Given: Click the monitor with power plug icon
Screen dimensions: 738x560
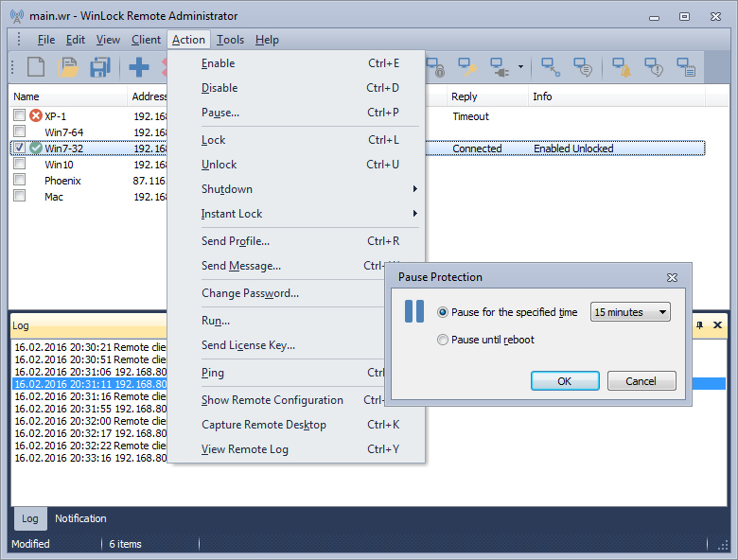Looking at the screenshot, I should pyautogui.click(x=500, y=67).
